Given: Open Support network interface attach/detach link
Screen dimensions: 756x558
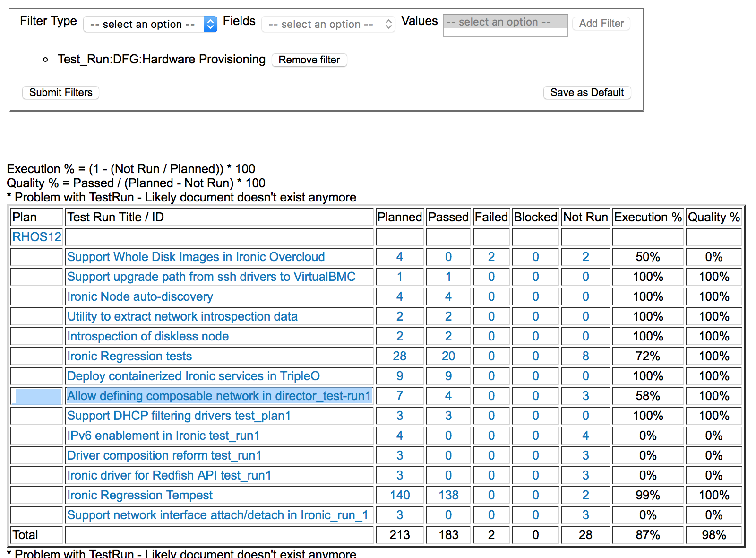Looking at the screenshot, I should (218, 515).
